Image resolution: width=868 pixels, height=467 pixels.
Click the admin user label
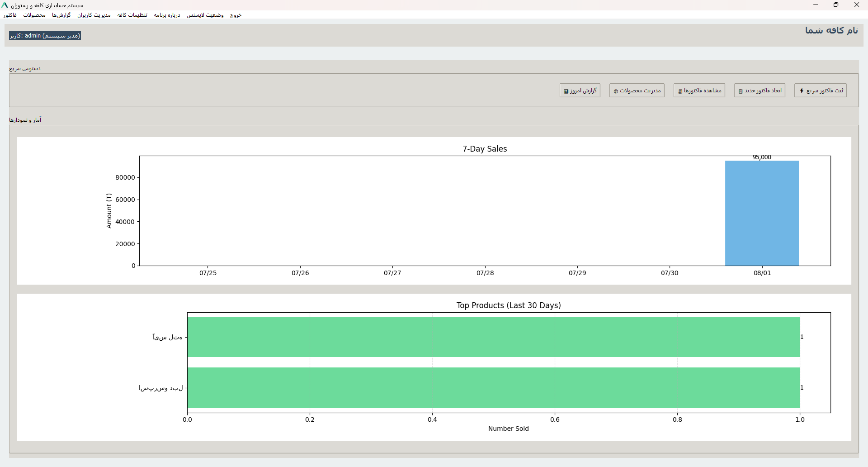click(x=45, y=35)
